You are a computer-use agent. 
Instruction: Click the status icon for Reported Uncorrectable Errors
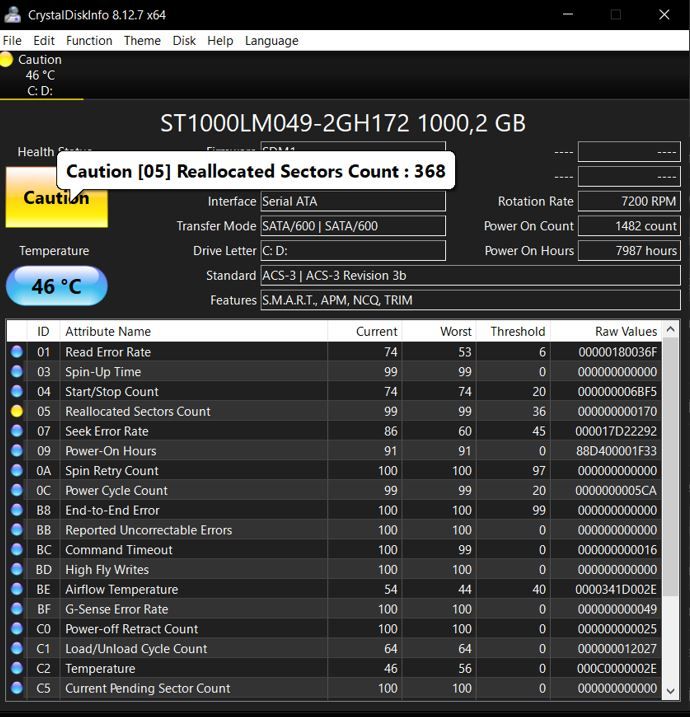[x=16, y=530]
